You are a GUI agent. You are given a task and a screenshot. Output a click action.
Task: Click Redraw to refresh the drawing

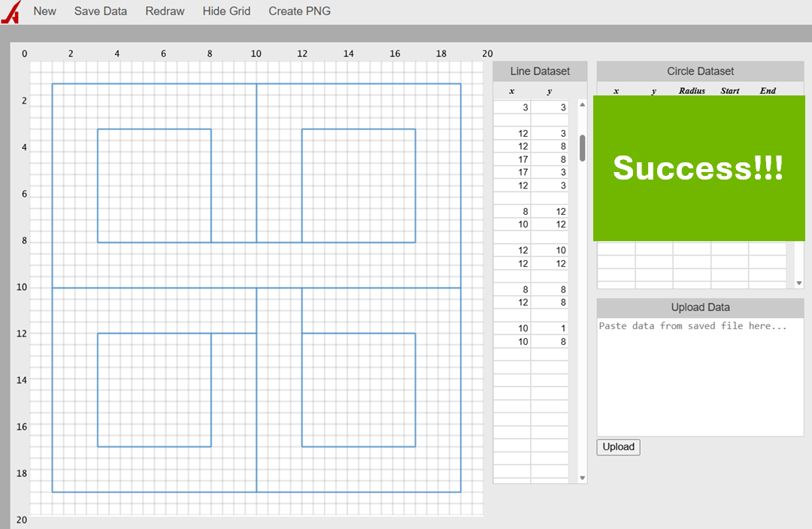point(165,11)
